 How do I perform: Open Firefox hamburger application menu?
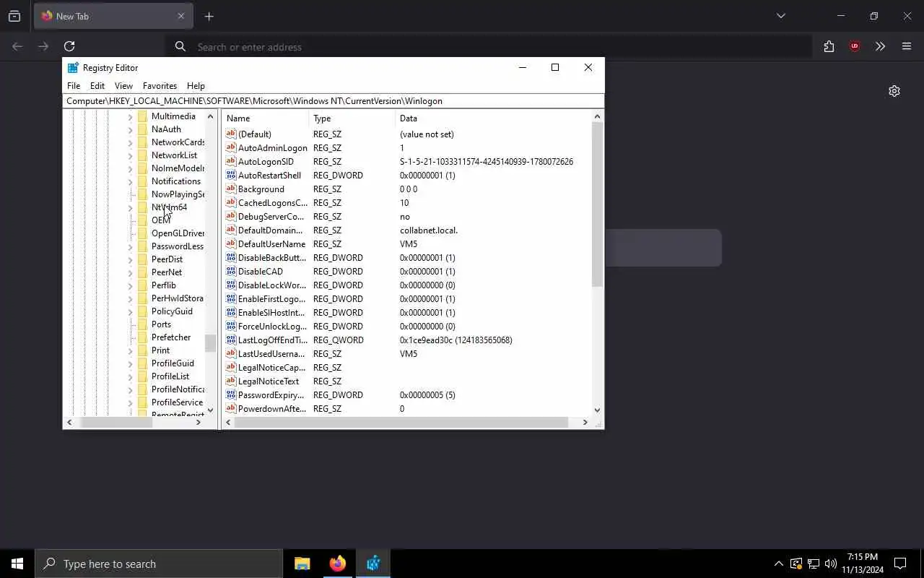907,46
